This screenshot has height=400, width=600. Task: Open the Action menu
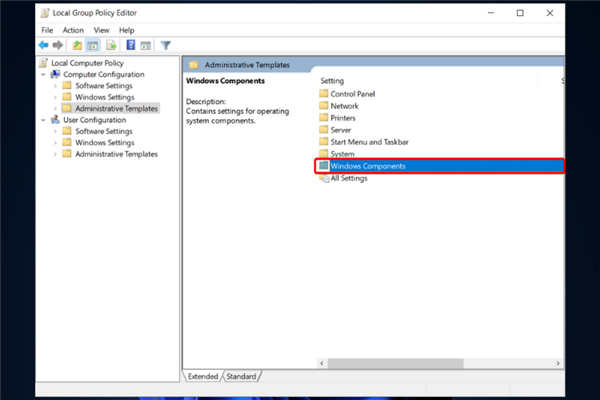pyautogui.click(x=73, y=30)
